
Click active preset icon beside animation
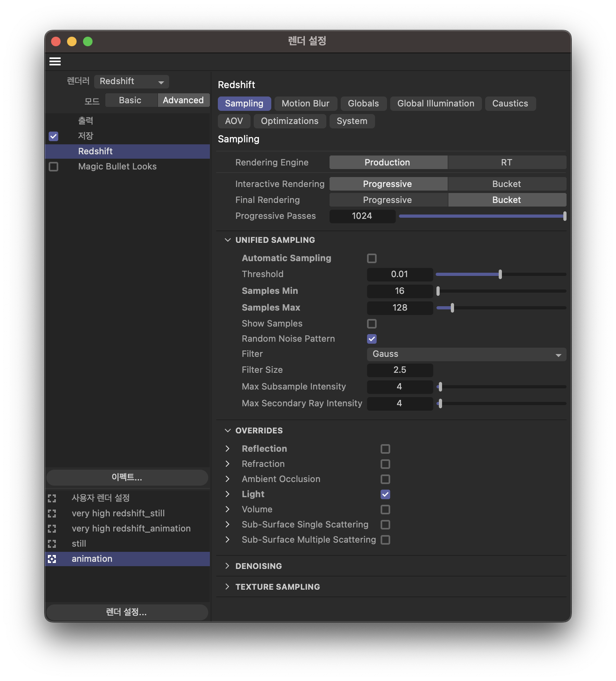pyautogui.click(x=52, y=559)
